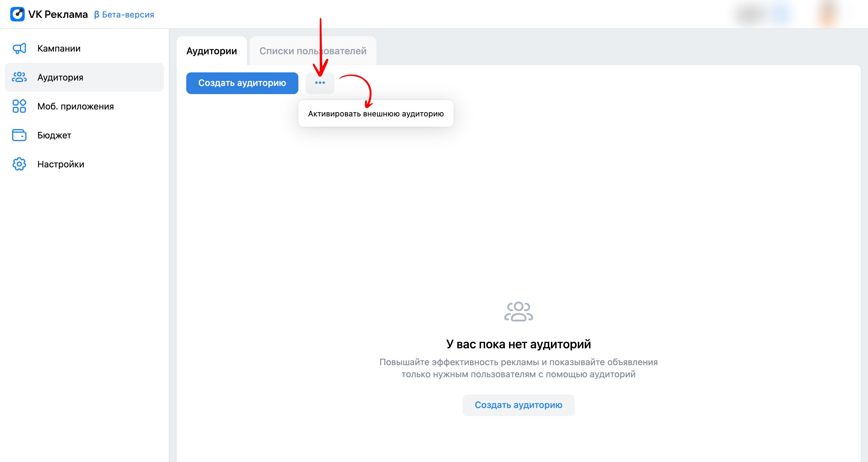Click the gray Создать аудиторию button below empty state
The height and width of the screenshot is (462, 868).
[518, 405]
